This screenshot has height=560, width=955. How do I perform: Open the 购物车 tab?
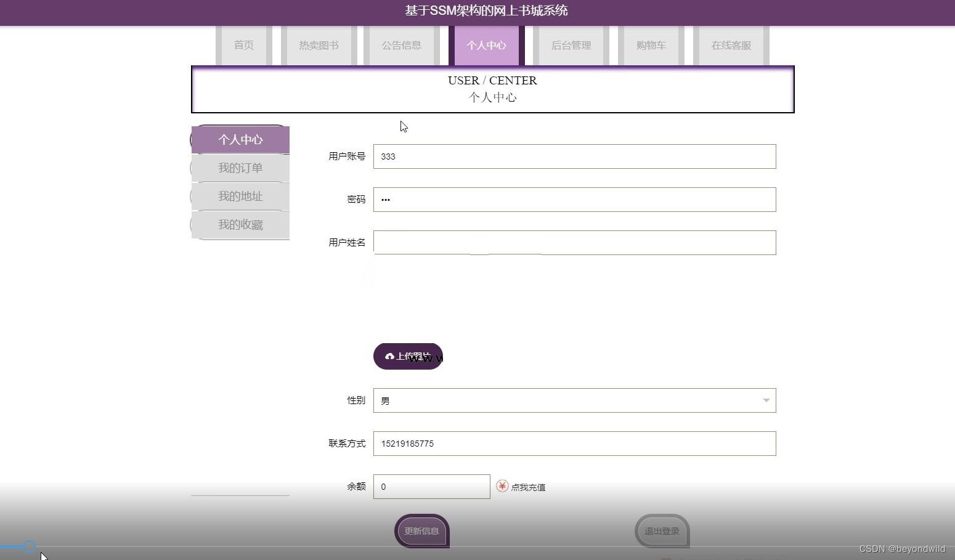651,45
